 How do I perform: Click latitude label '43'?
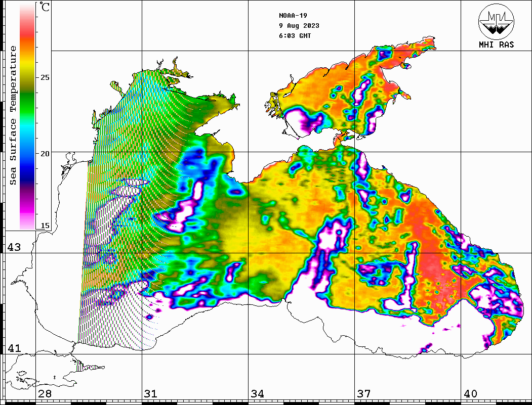point(14,247)
